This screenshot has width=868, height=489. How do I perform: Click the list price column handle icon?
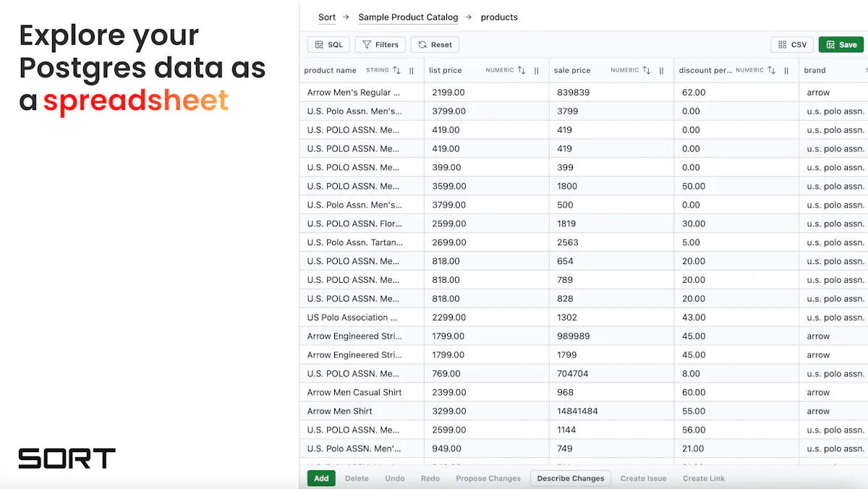pyautogui.click(x=537, y=71)
